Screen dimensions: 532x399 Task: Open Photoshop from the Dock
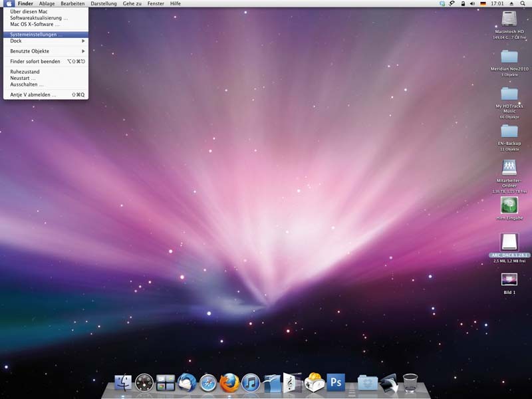[336, 382]
